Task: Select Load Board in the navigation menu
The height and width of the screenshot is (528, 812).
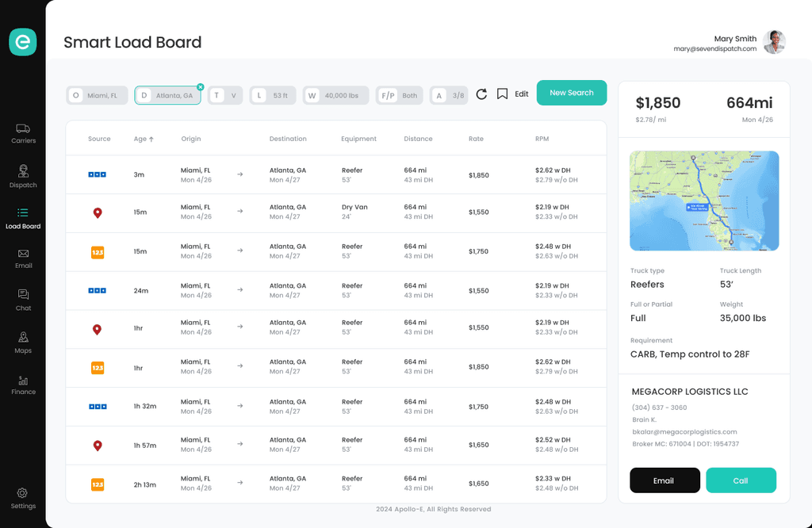Action: click(x=23, y=218)
